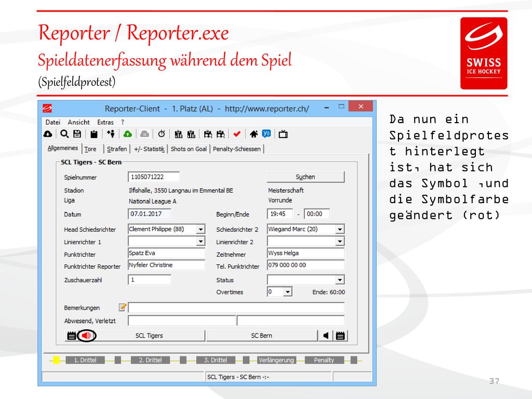This screenshot has height=399, width=532.
Task: Click the SC Bern team button
Action: (262, 336)
